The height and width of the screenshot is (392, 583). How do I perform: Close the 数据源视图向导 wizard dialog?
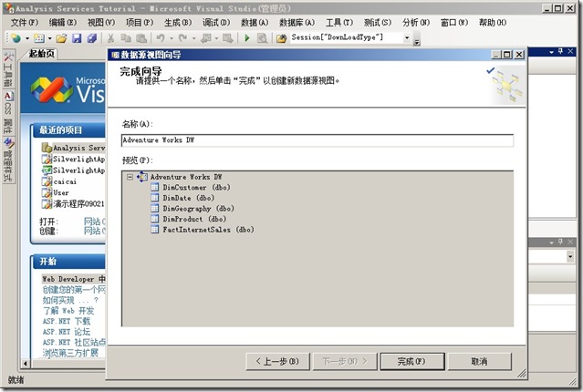point(519,55)
